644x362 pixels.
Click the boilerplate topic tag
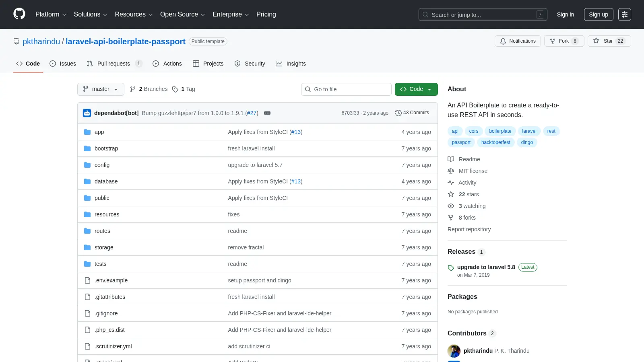click(x=500, y=131)
